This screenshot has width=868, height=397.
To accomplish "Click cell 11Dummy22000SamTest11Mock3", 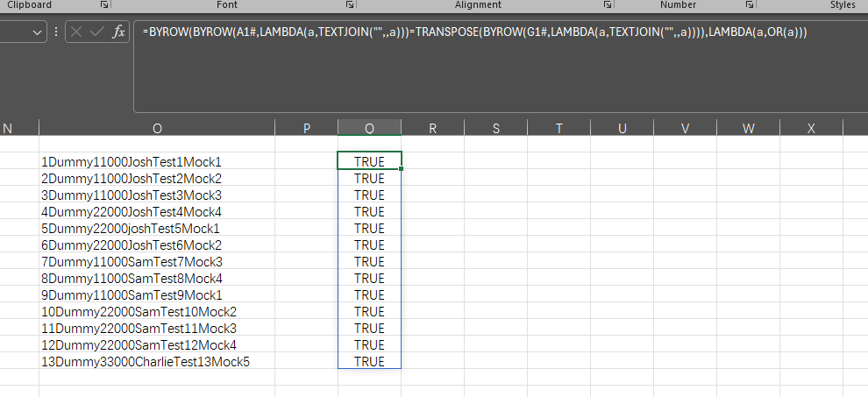I will (x=157, y=328).
